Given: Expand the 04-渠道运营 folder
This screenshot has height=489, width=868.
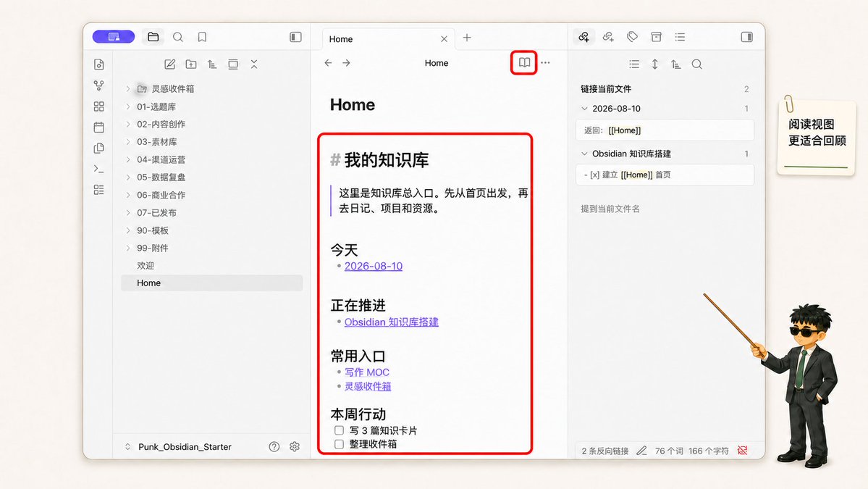Looking at the screenshot, I should click(x=128, y=159).
